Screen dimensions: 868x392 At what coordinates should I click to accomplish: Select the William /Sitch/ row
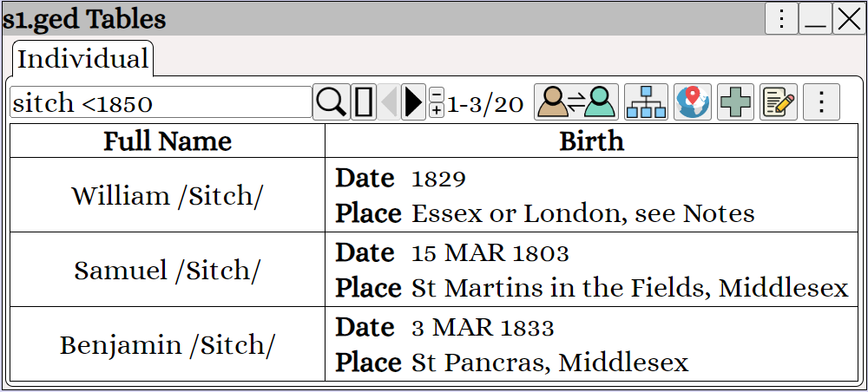(x=434, y=195)
